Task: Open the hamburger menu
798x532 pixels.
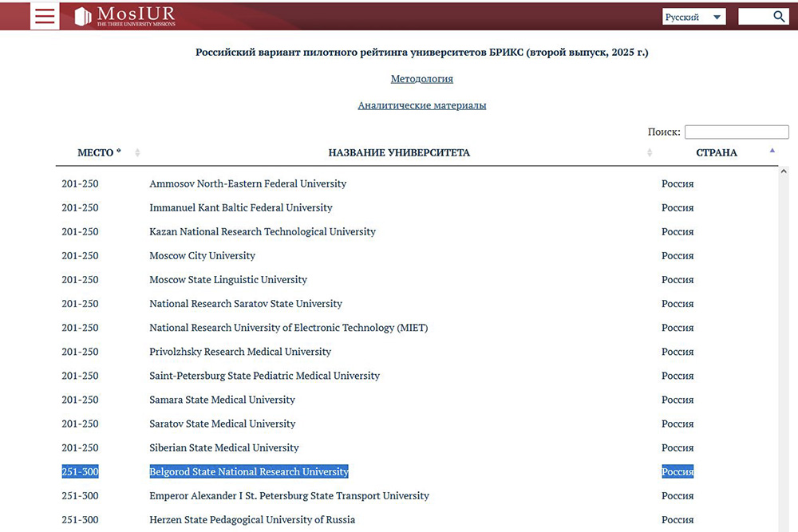Action: coord(45,16)
